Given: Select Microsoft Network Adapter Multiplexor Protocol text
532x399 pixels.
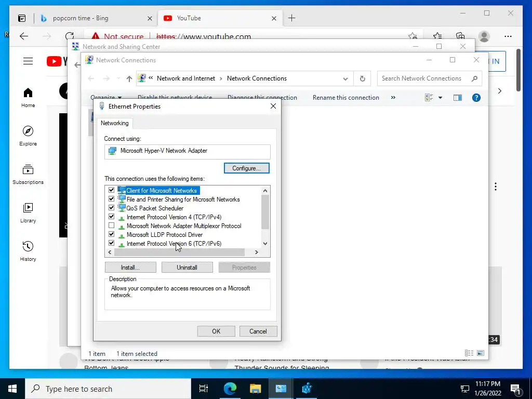Looking at the screenshot, I should tap(184, 226).
